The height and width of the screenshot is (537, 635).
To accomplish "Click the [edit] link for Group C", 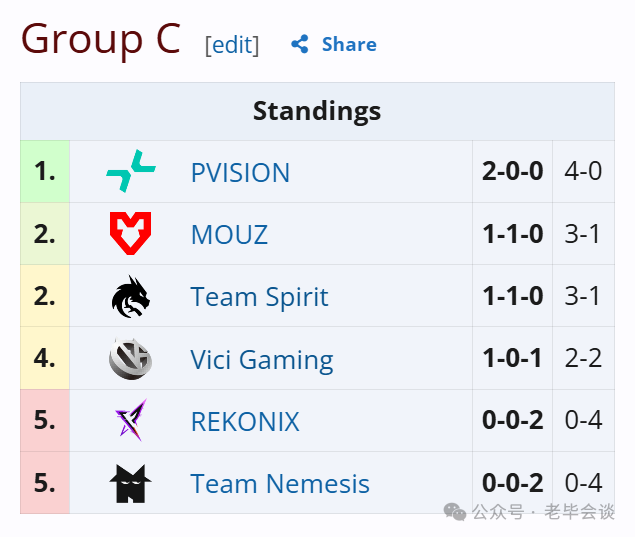I will click(x=232, y=45).
